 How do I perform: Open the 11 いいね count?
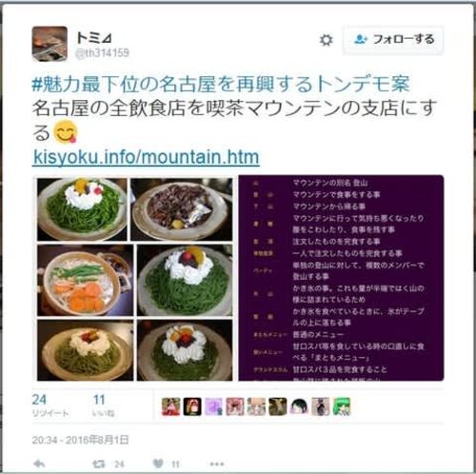tap(103, 405)
